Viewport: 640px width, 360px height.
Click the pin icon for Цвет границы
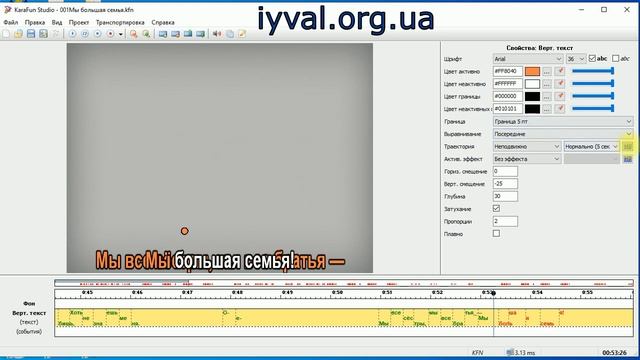(560, 96)
